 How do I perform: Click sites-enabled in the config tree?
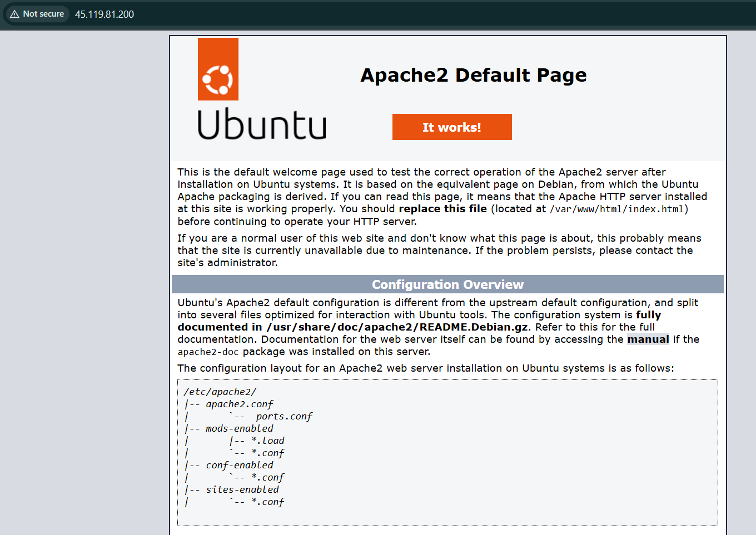[x=242, y=489]
